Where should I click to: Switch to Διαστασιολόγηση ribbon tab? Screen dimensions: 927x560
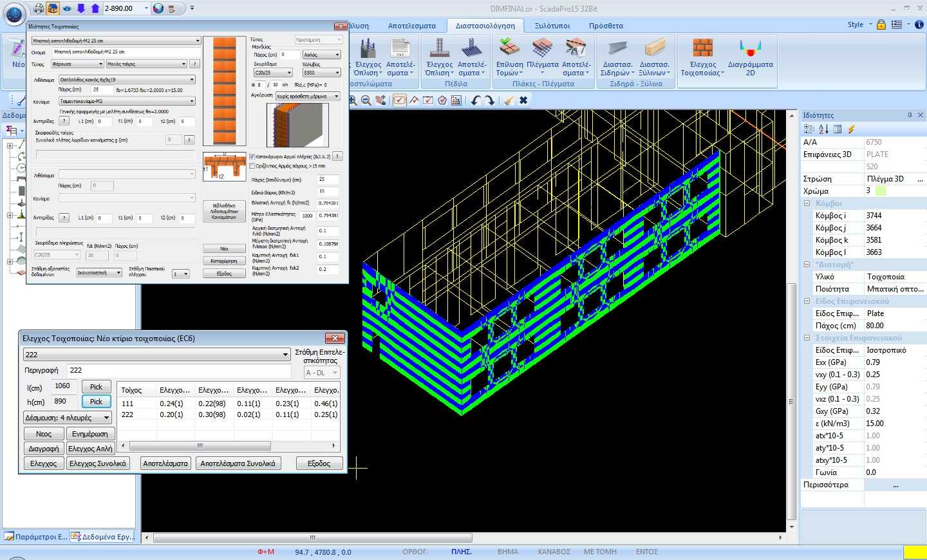click(485, 26)
